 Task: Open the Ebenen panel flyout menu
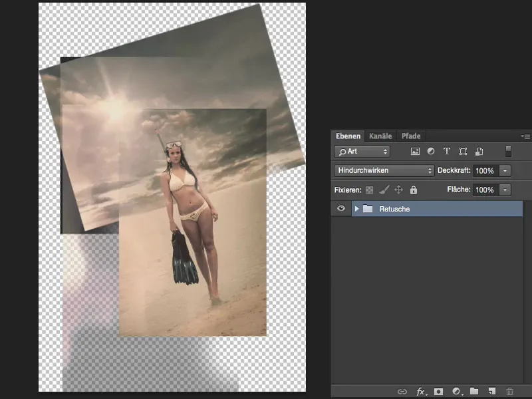[x=525, y=136]
